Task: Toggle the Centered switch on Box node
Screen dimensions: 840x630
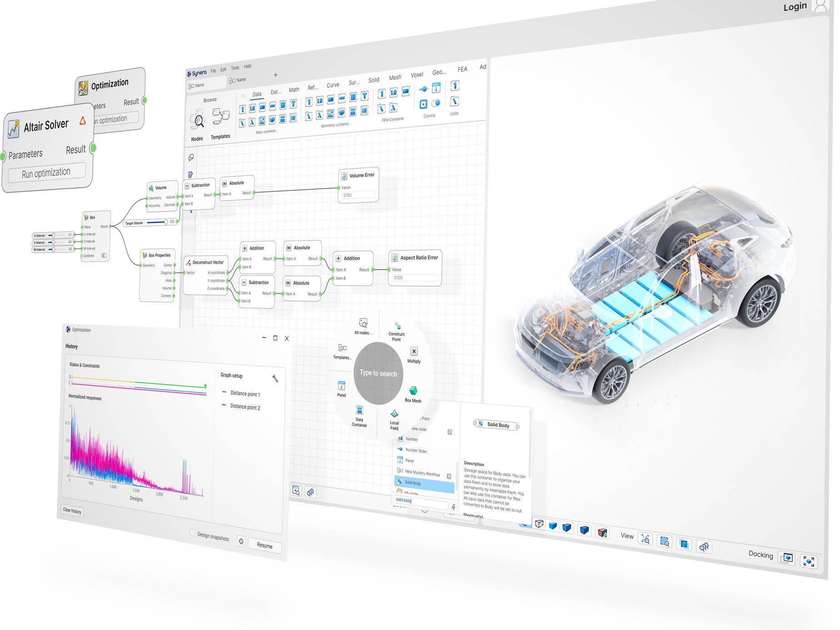Action: click(x=105, y=255)
